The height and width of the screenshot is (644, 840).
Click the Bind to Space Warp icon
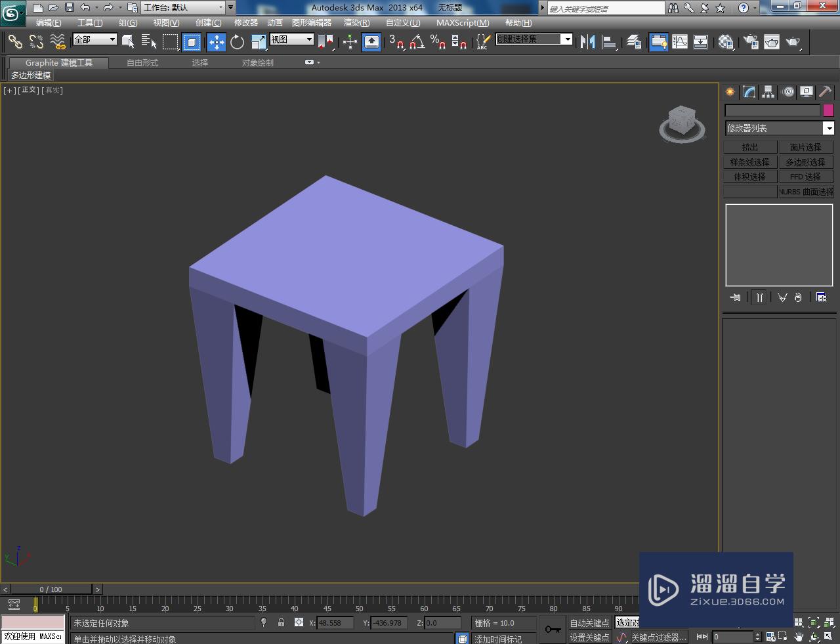pyautogui.click(x=58, y=42)
